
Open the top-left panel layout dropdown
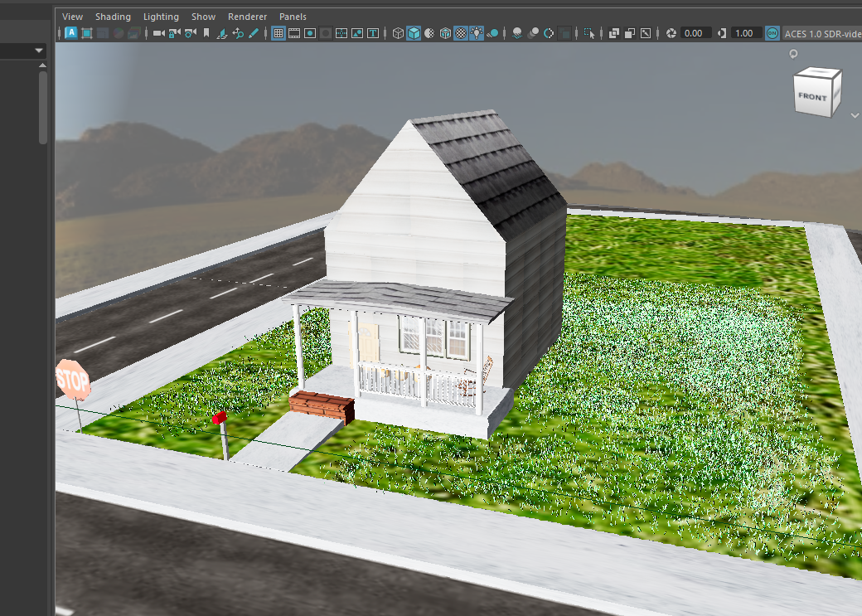[36, 50]
